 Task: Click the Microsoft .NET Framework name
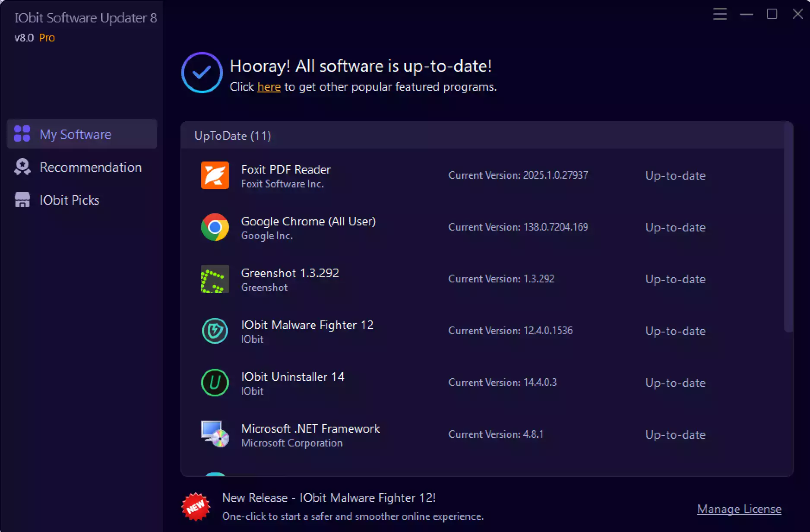[x=310, y=428]
